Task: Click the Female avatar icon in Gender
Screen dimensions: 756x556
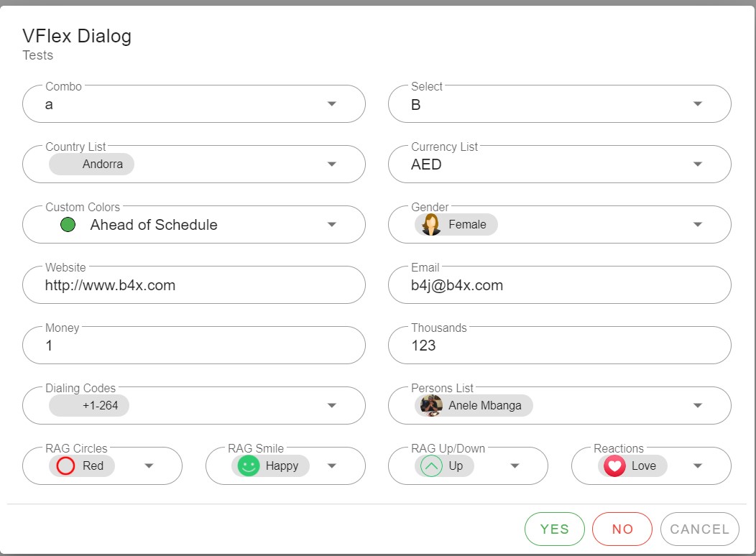Action: [431, 224]
